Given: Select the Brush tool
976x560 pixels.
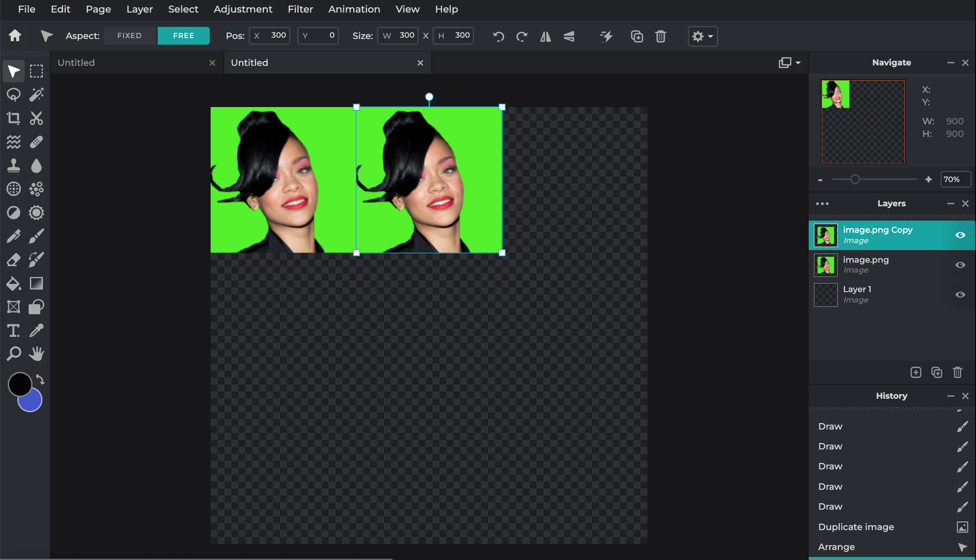Looking at the screenshot, I should point(36,236).
